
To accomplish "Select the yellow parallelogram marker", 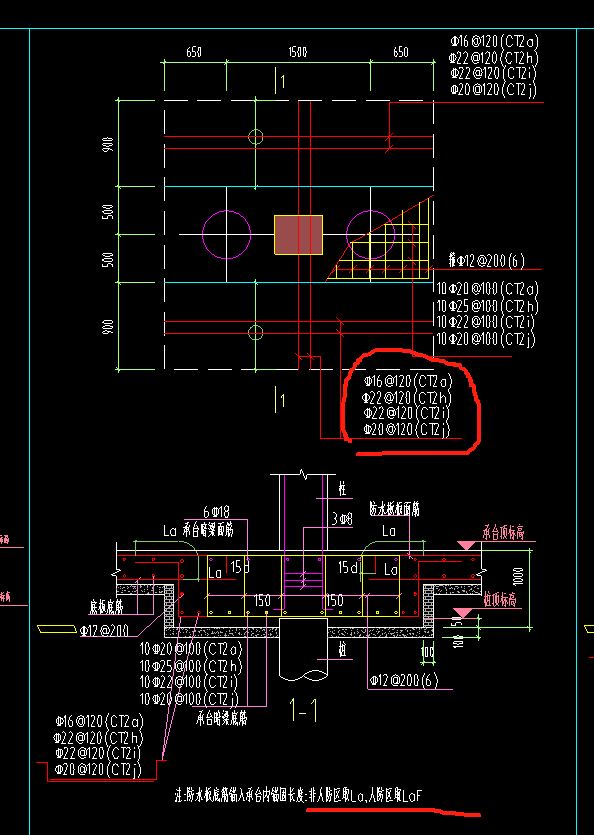I will click(x=57, y=629).
